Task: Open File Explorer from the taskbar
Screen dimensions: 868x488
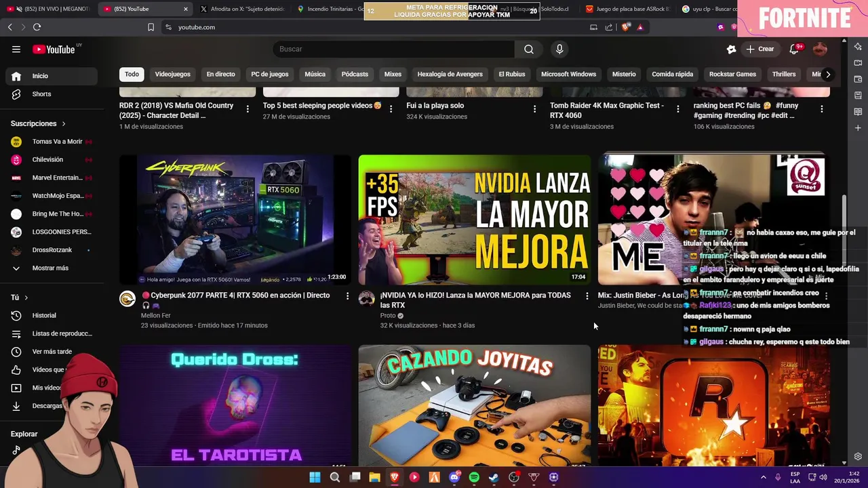Action: [x=374, y=477]
